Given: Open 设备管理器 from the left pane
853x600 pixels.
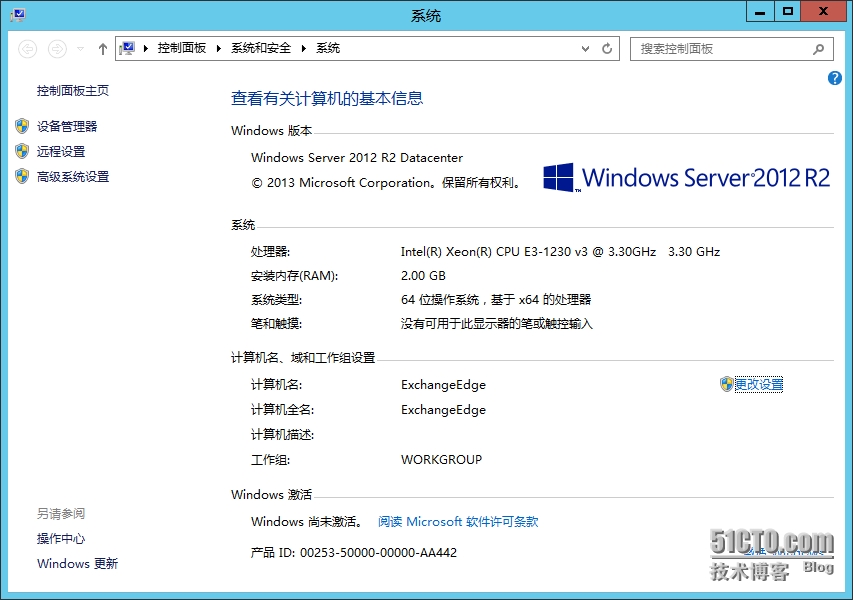Looking at the screenshot, I should click(67, 127).
